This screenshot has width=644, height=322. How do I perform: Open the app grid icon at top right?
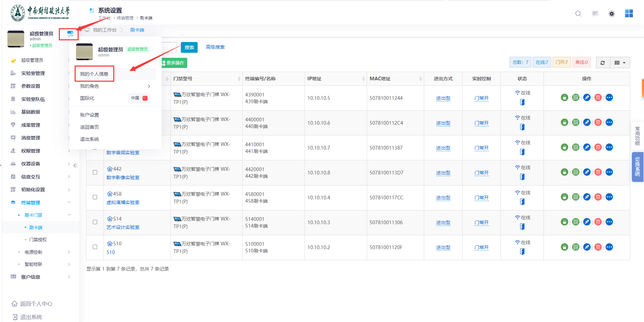[629, 13]
